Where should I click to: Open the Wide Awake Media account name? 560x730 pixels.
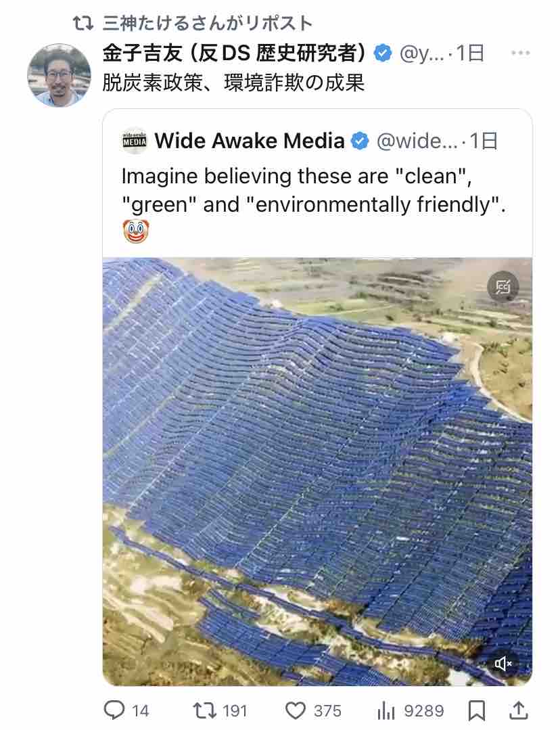pyautogui.click(x=250, y=141)
